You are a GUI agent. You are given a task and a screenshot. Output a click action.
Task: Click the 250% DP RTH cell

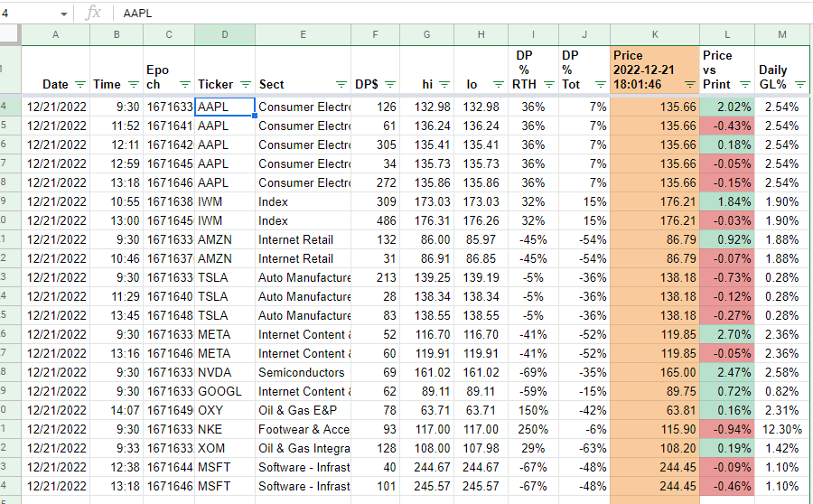click(x=533, y=429)
